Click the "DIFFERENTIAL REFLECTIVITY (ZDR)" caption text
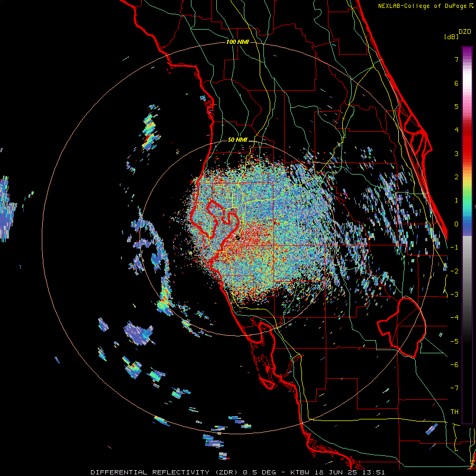This screenshot has height=476, width=476. (x=165, y=472)
